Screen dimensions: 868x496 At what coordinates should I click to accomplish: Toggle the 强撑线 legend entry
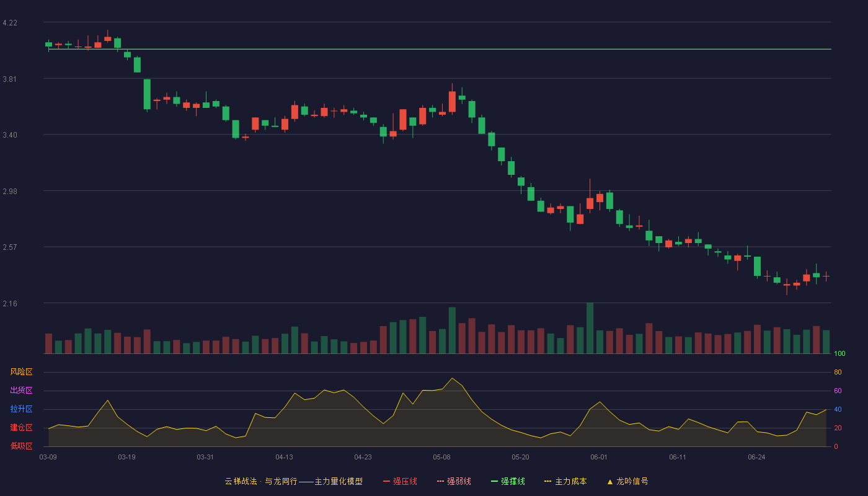[x=508, y=481]
